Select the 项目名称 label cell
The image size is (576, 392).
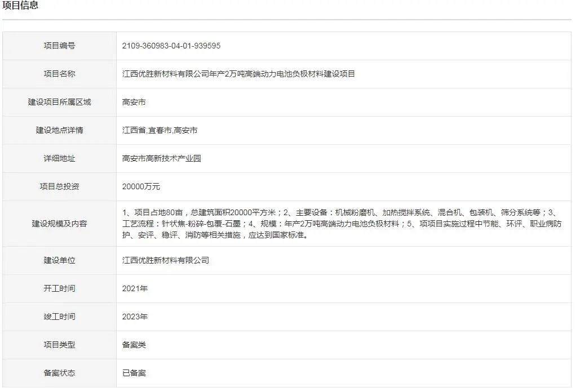[x=59, y=74]
